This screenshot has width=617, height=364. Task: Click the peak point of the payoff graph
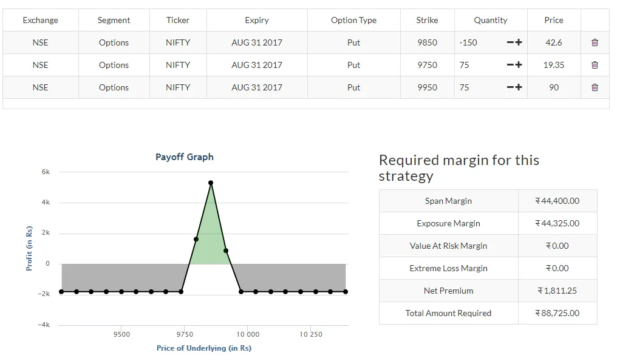click(x=211, y=183)
